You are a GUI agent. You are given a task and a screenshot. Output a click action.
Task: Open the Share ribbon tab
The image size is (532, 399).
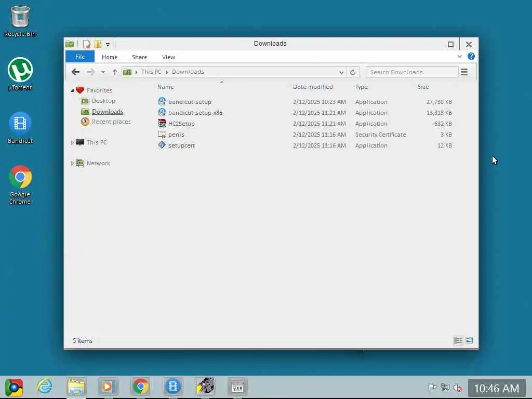139,57
